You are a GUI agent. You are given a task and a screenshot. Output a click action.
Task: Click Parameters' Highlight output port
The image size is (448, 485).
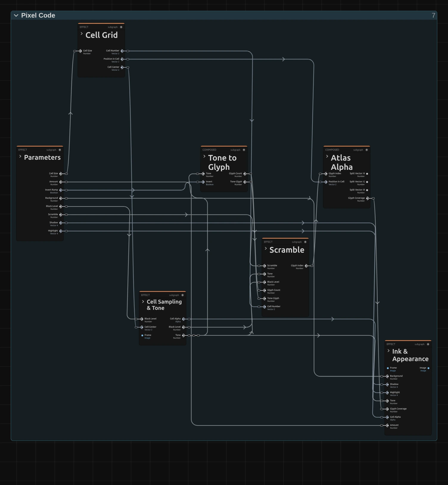pyautogui.click(x=60, y=231)
